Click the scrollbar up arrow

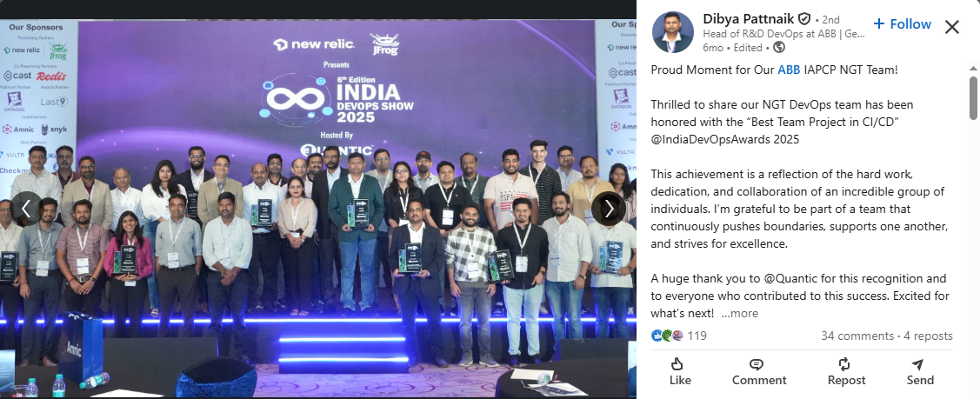click(973, 68)
